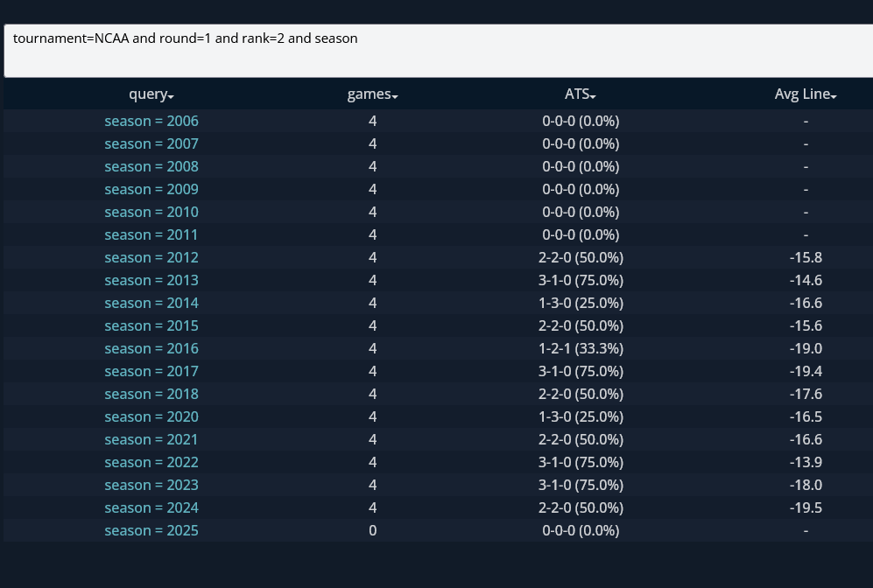Viewport: 873px width, 588px height.
Task: Select the 0-0-0 (0.0%) cell for 2025
Action: pos(581,531)
